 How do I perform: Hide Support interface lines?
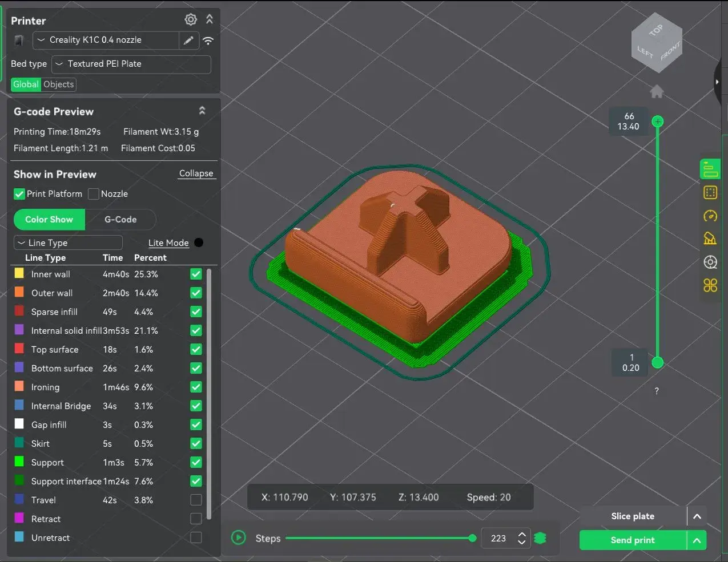pos(196,481)
